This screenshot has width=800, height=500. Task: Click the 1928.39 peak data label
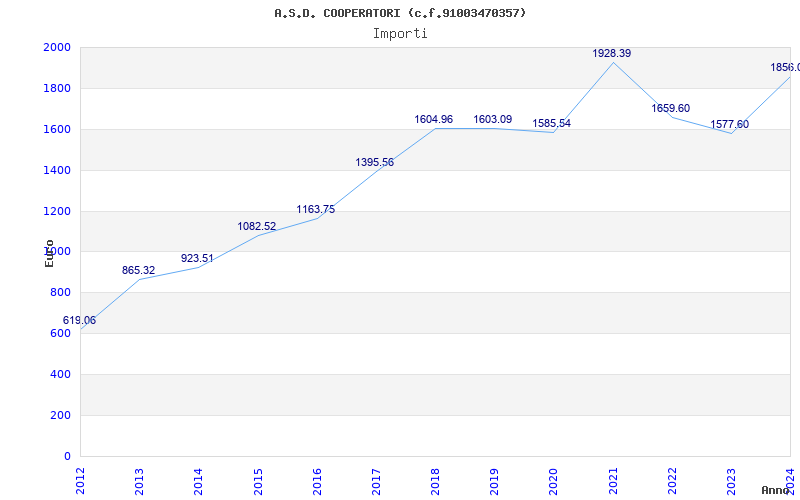611,53
